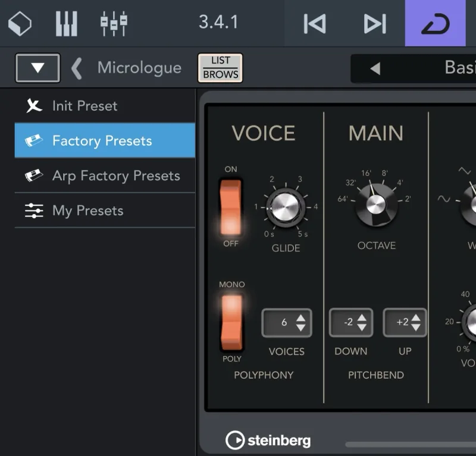Toggle the purple cycle loop button

click(x=436, y=23)
